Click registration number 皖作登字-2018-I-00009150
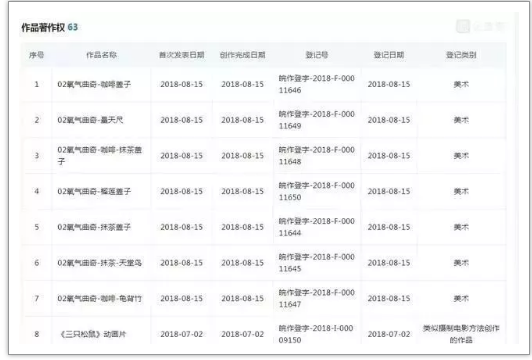This screenshot has width=532, height=360. (x=316, y=334)
